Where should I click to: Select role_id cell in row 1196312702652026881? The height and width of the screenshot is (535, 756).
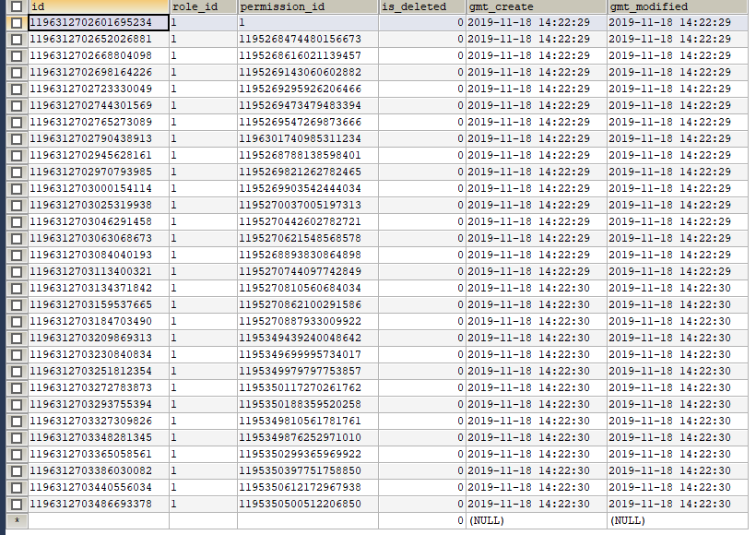coord(203,39)
